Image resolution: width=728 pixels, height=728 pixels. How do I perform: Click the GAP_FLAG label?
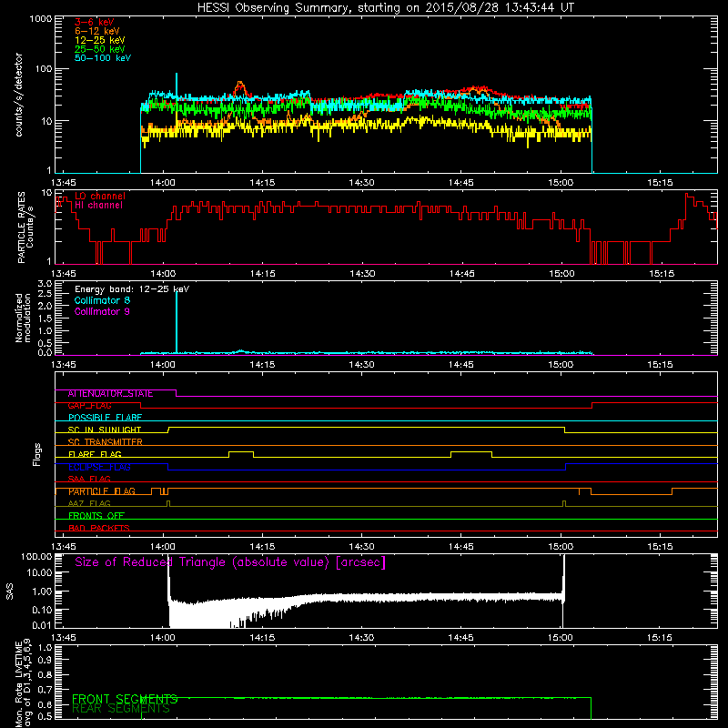[x=89, y=406]
